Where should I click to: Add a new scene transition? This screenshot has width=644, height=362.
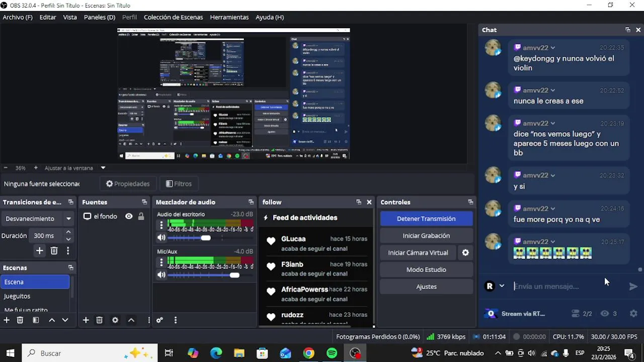(x=39, y=250)
